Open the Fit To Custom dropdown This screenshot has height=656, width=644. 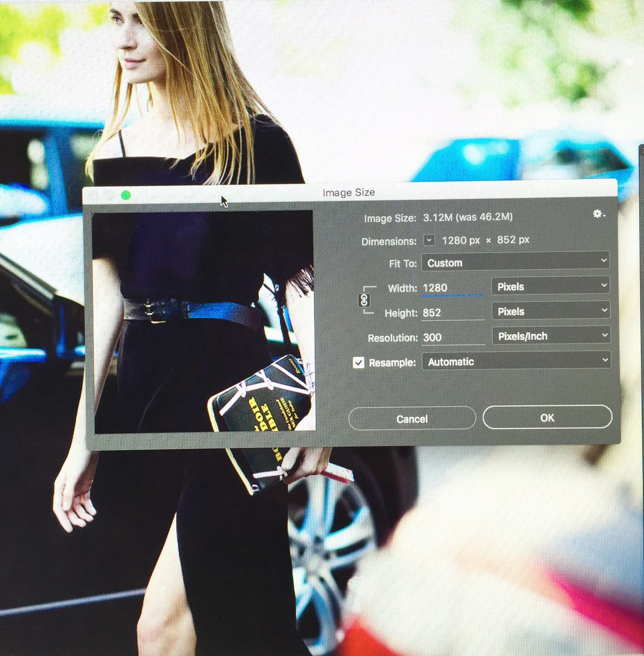click(x=515, y=262)
